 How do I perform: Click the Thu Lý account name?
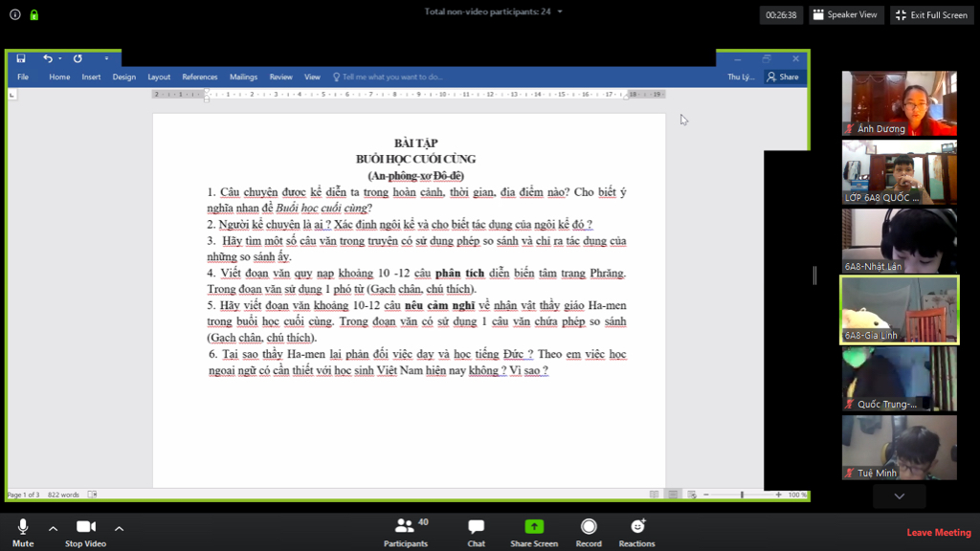point(741,77)
